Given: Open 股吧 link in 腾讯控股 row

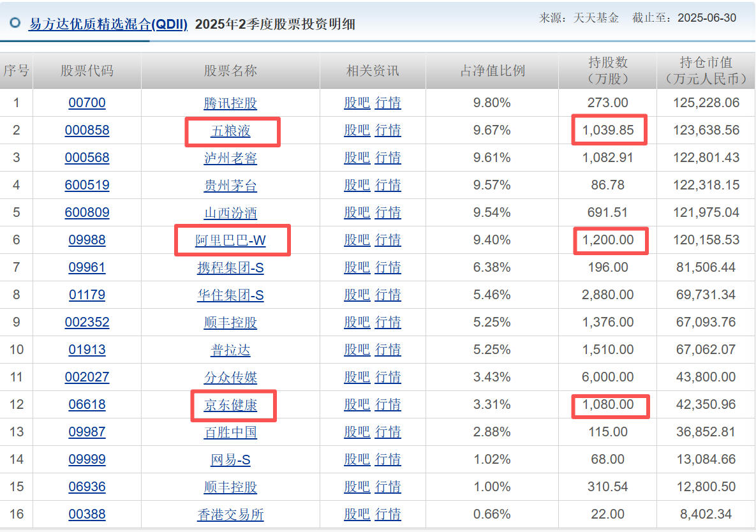Looking at the screenshot, I should click(x=357, y=103).
